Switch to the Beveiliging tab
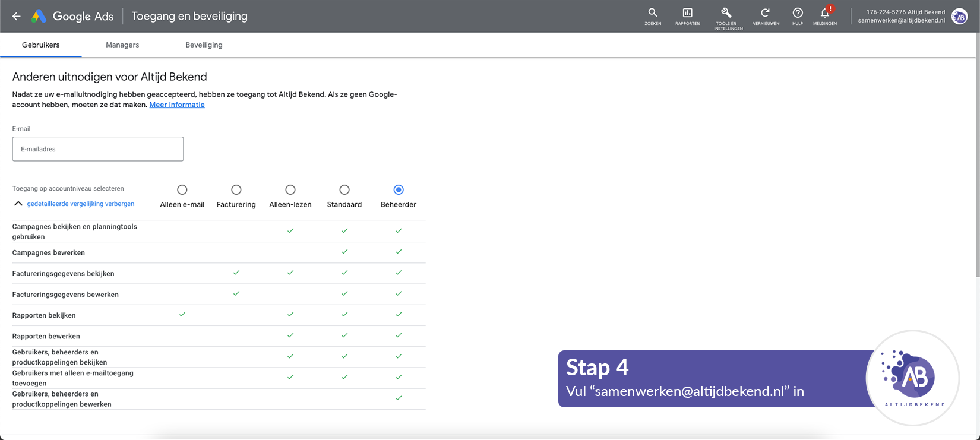Screen dimensions: 980x440 [204, 45]
